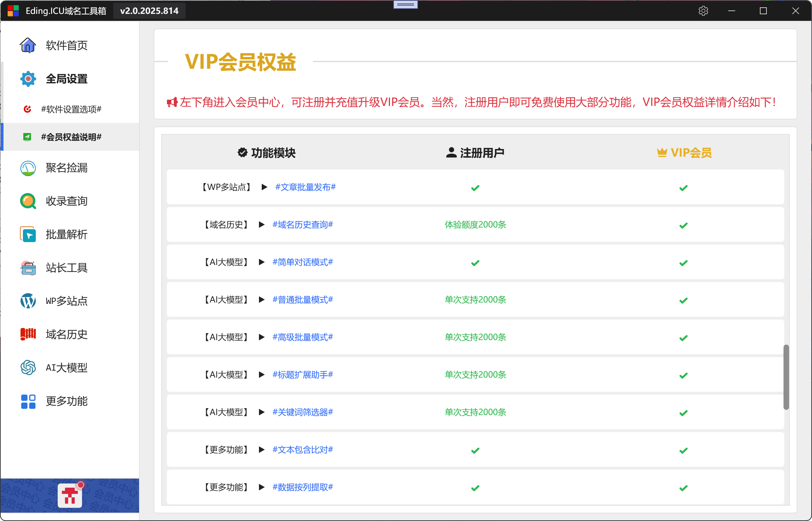
Task: Click the WordPress logo for WP多站点
Action: (x=28, y=301)
